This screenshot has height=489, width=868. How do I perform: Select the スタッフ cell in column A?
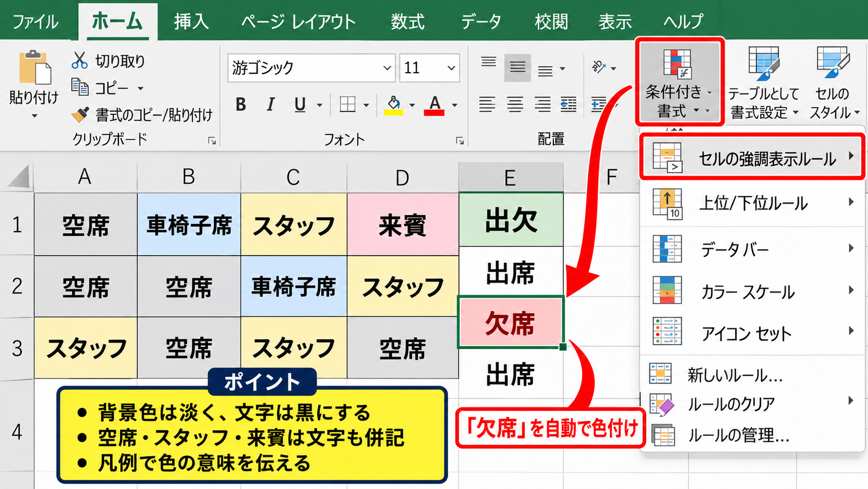[x=86, y=348]
